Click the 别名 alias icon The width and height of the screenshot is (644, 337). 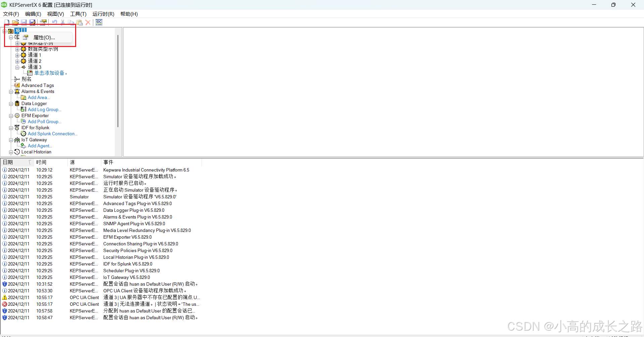pos(17,79)
